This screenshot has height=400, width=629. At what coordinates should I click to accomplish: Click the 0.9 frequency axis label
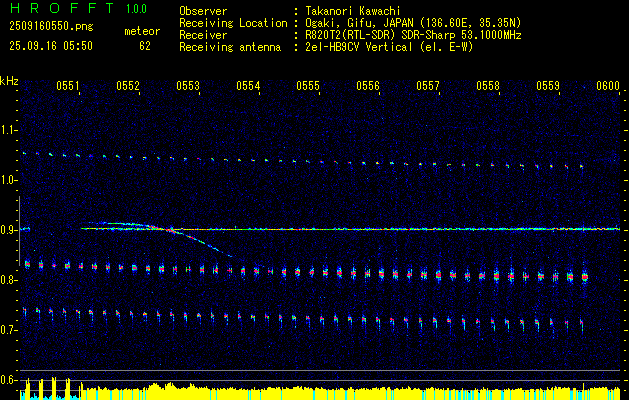8,230
